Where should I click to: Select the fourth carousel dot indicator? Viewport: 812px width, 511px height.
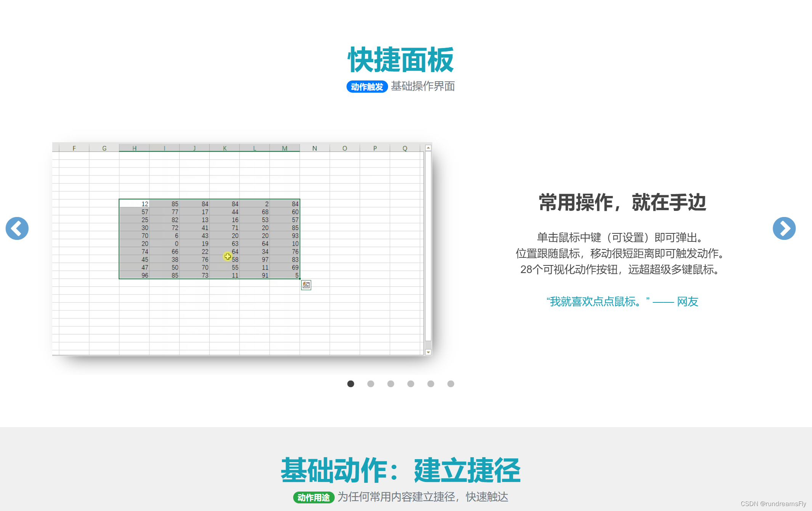411,384
